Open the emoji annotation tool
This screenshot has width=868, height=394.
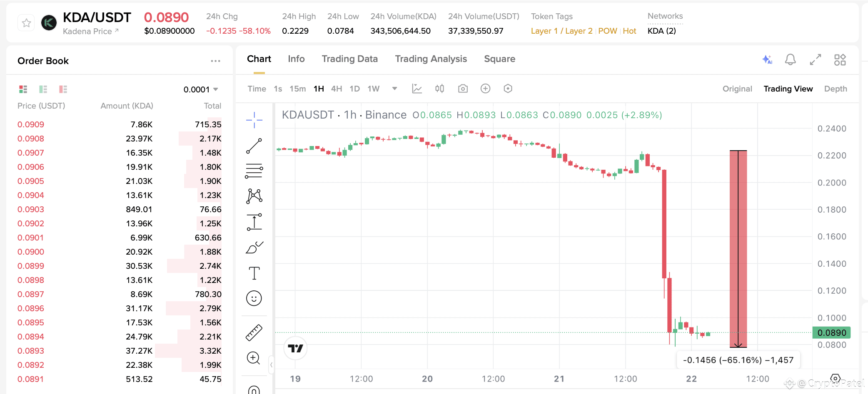click(254, 298)
